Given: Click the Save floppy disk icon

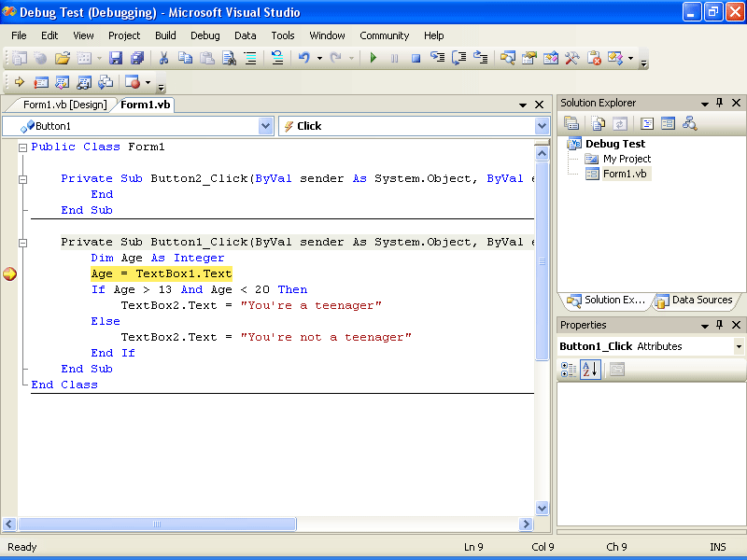Looking at the screenshot, I should point(116,58).
